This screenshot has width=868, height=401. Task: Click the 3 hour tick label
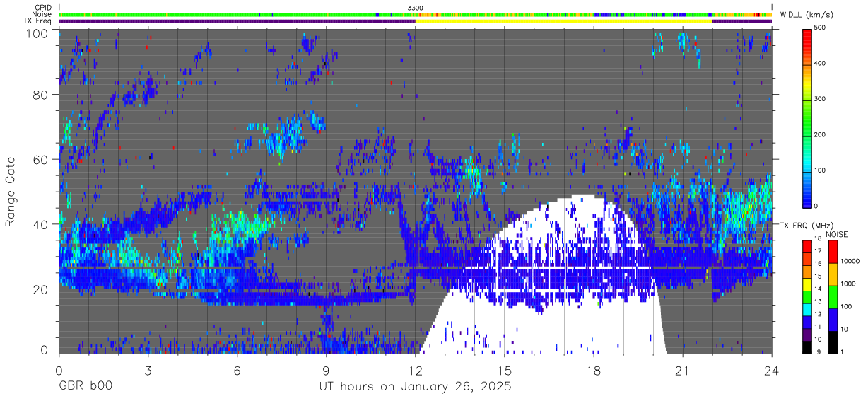click(x=148, y=371)
